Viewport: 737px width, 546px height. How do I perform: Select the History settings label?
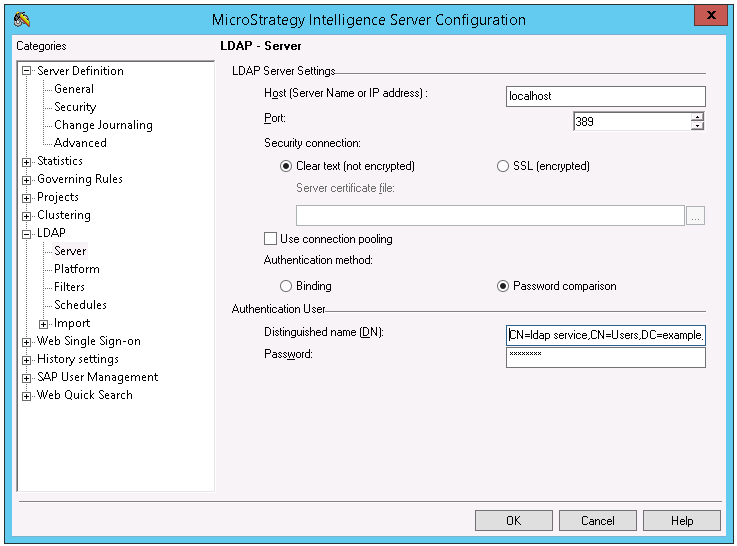(x=78, y=359)
